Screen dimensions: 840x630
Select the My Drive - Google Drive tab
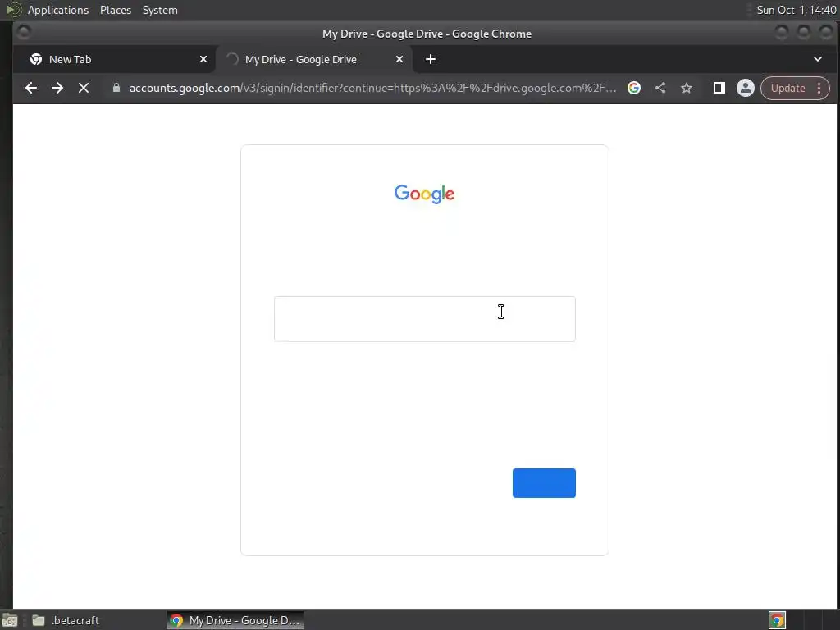click(x=314, y=59)
